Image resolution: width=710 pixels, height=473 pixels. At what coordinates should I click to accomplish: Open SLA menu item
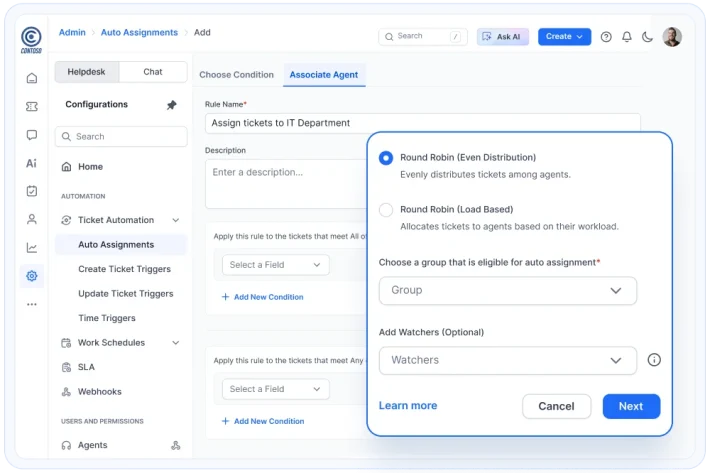pyautogui.click(x=78, y=367)
